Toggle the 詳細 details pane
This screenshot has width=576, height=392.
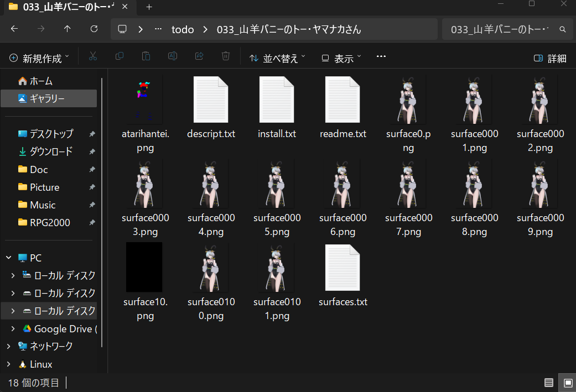click(x=549, y=58)
